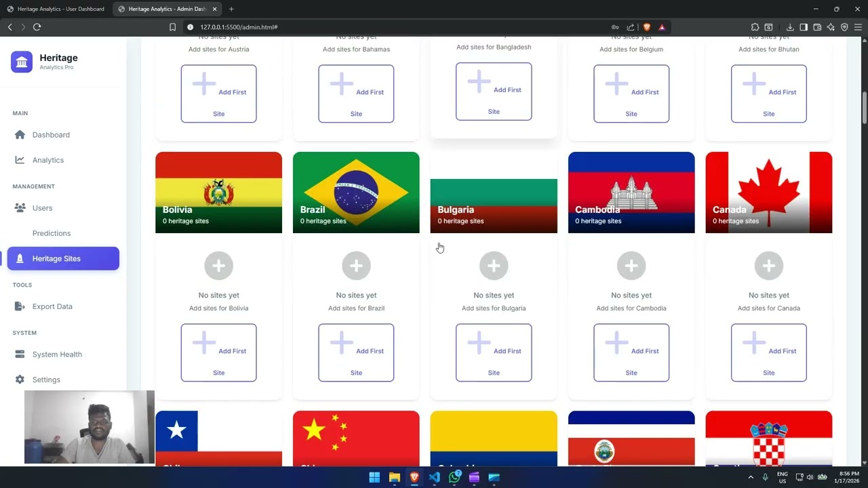Screen dimensions: 868x488
Task: Click the round plus icon for Brazil
Action: 356,266
